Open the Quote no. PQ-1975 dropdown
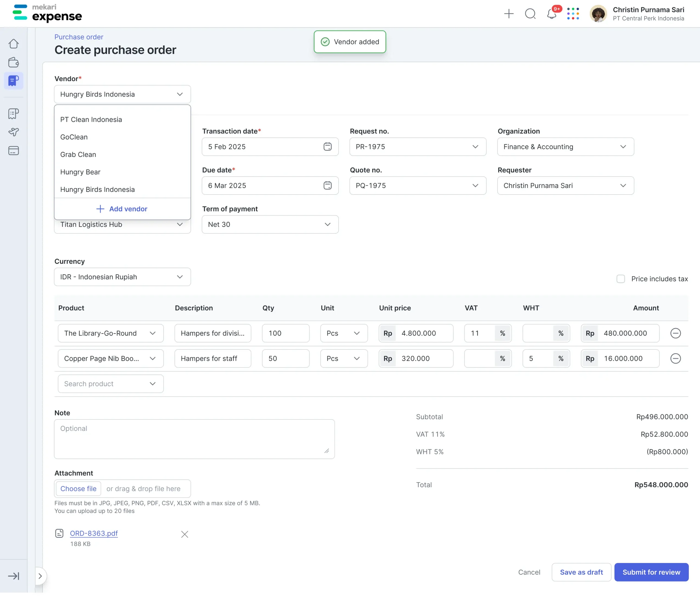This screenshot has width=700, height=596. [418, 185]
